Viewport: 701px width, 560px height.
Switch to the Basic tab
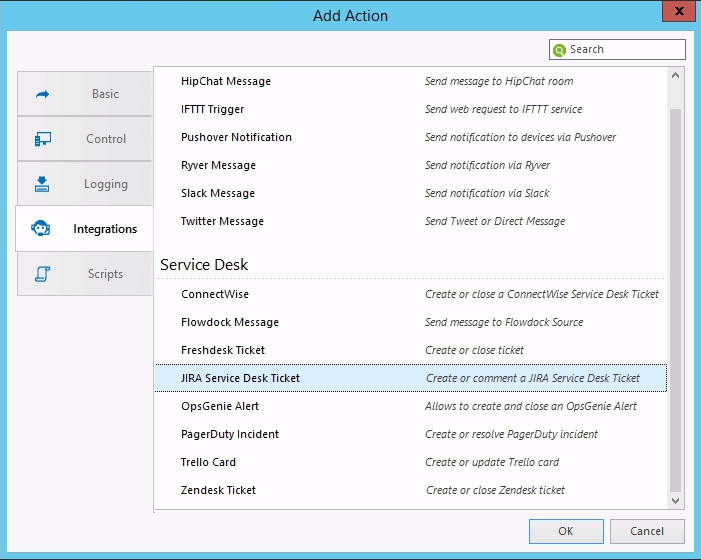[85, 93]
